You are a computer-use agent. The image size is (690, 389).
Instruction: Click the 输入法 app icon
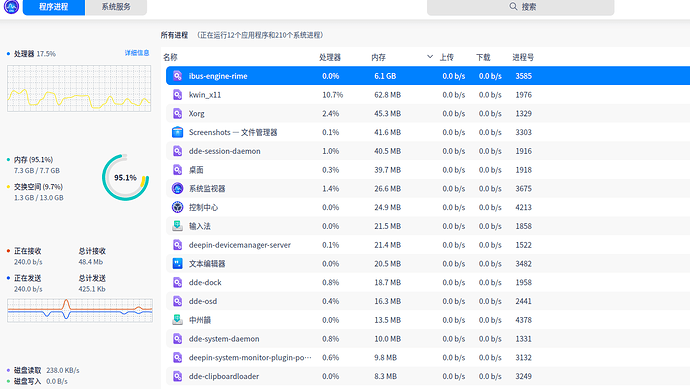[177, 226]
